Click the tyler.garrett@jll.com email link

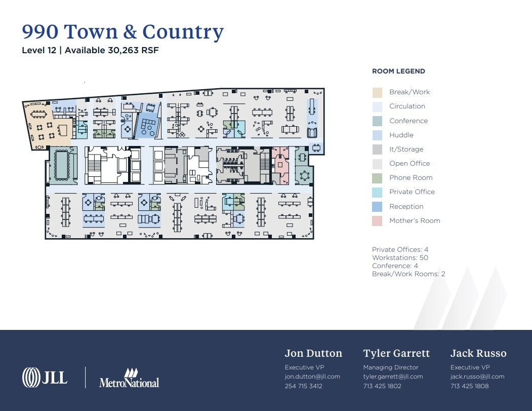click(x=393, y=377)
